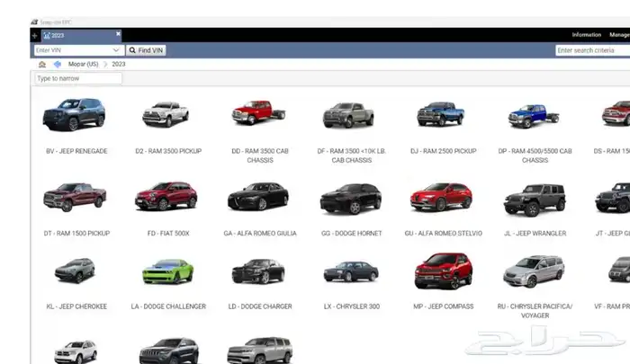Open GA - Alfa Romeo Giulia thumbnail
This screenshot has width=630, height=364.
[x=258, y=196]
